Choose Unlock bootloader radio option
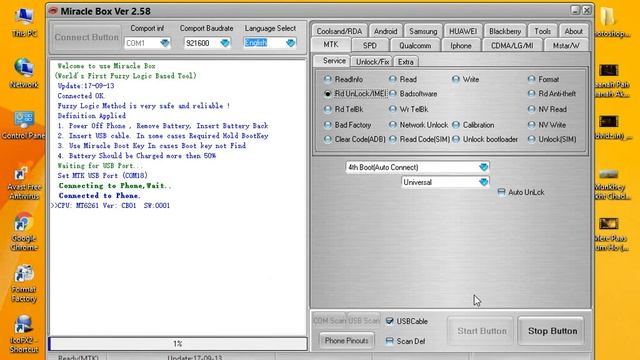Image resolution: width=640 pixels, height=360 pixels. tap(456, 140)
